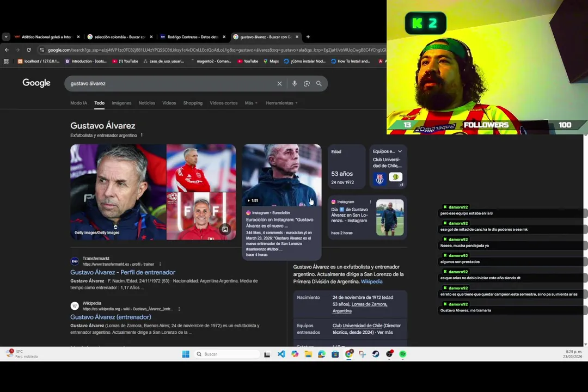Open (1) YouTube bookmark
The width and height of the screenshot is (588, 392).
(125, 61)
